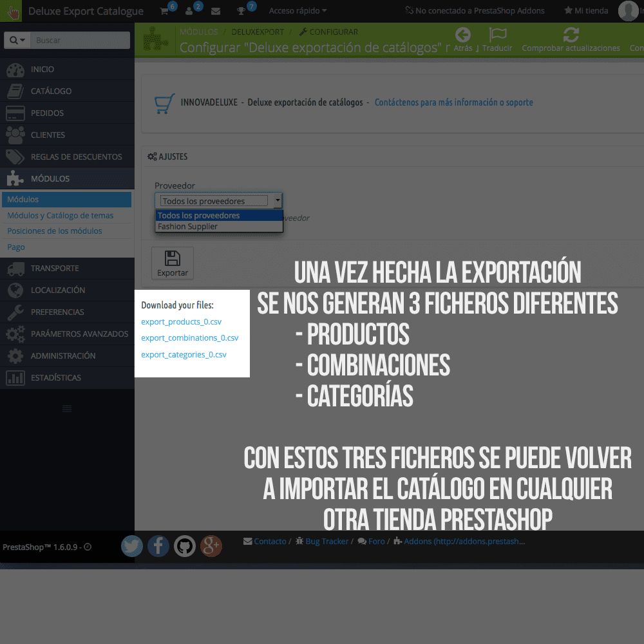
Task: Open the GitHub icon in footer
Action: pos(185,546)
